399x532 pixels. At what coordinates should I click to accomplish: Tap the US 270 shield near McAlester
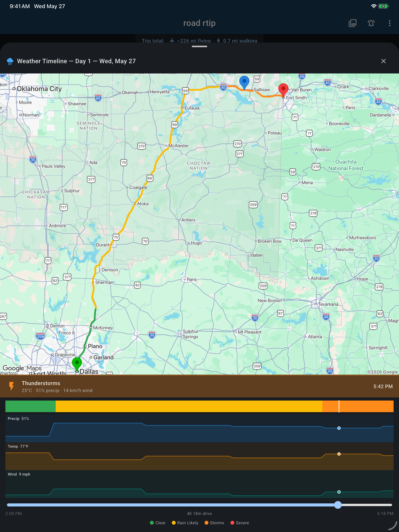[x=142, y=146]
